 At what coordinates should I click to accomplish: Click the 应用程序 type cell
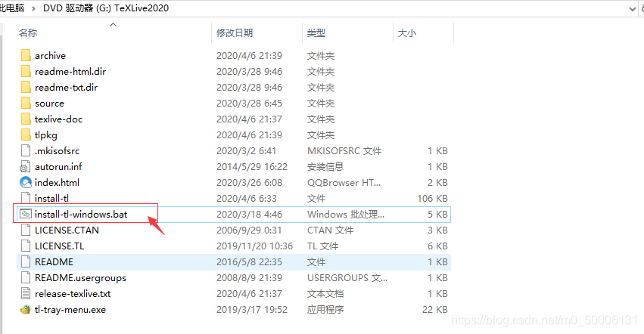coord(325,309)
